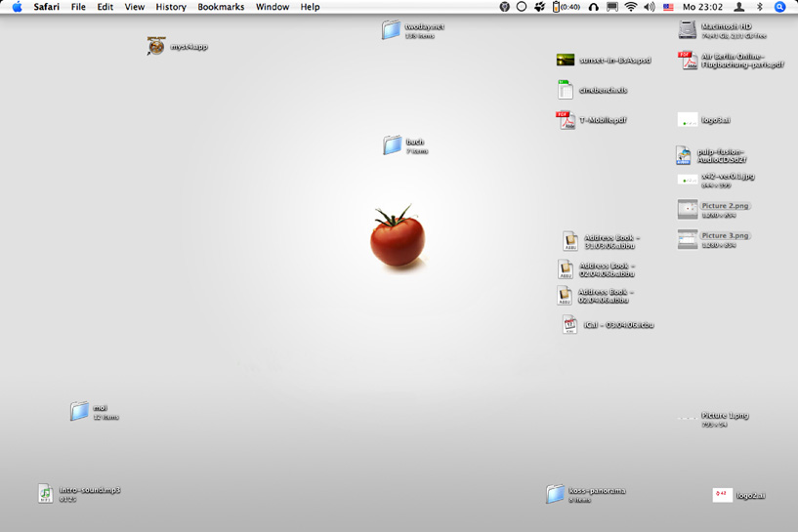The width and height of the screenshot is (798, 532).
Task: Open the History menu
Action: [x=171, y=7]
